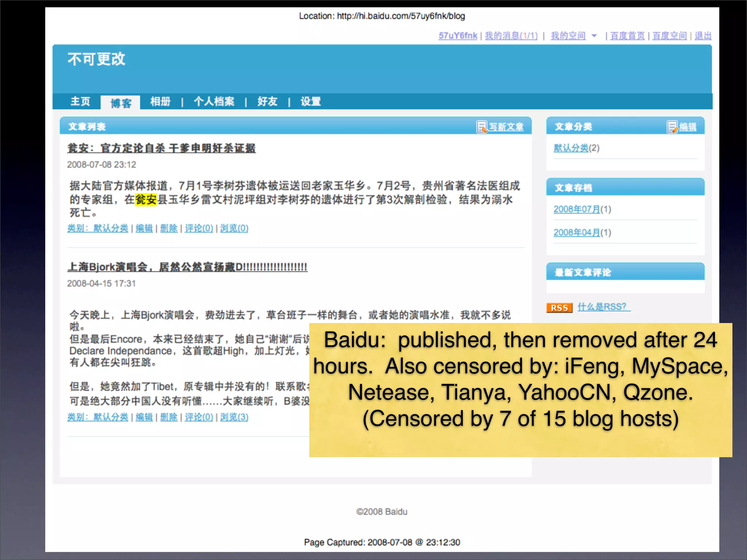
Task: Click the 编辑 link in 文章分类 panel
Action: tap(688, 127)
